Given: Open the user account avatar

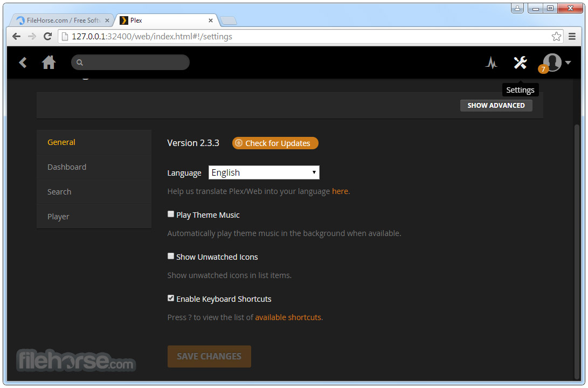Looking at the screenshot, I should [x=552, y=62].
